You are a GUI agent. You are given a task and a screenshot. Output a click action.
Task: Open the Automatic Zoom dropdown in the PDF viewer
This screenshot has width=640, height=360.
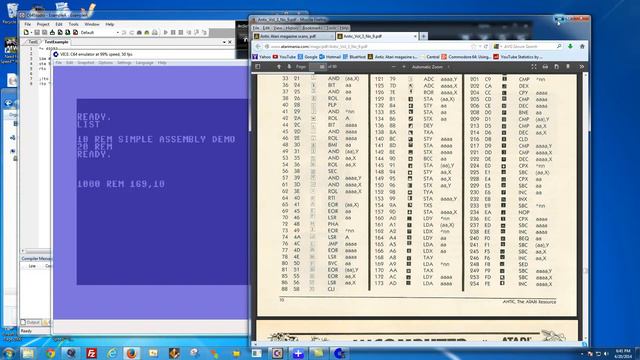(430, 67)
